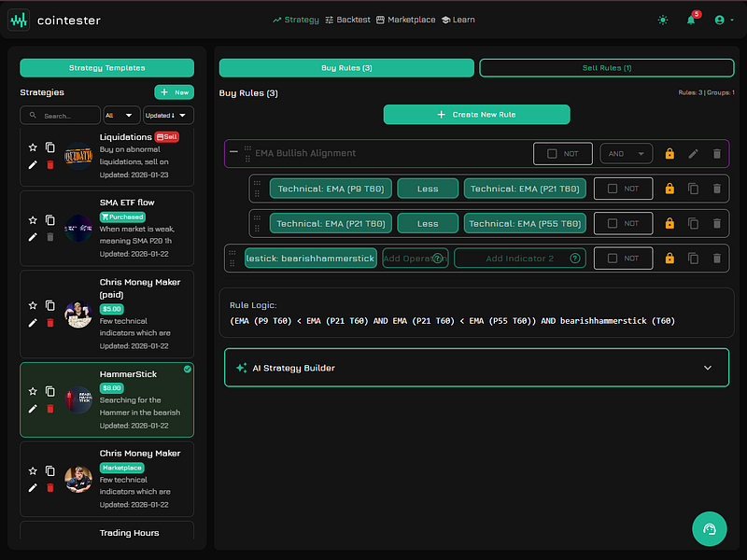Toggle the theme with the sun icon
747x560 pixels.
click(x=663, y=19)
